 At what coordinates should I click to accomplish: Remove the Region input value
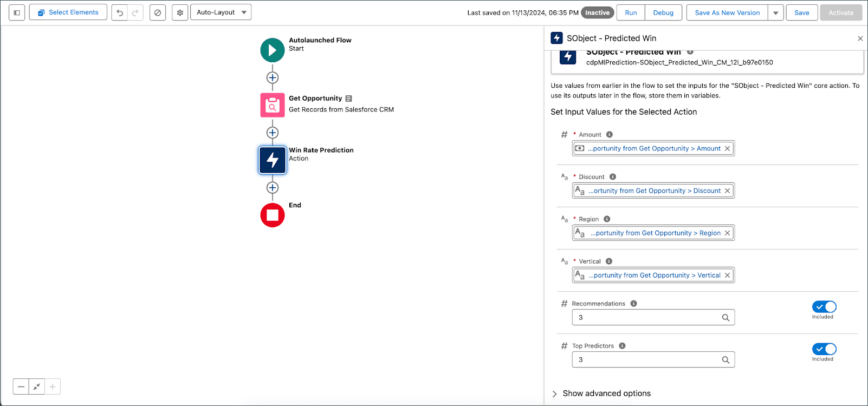[727, 233]
